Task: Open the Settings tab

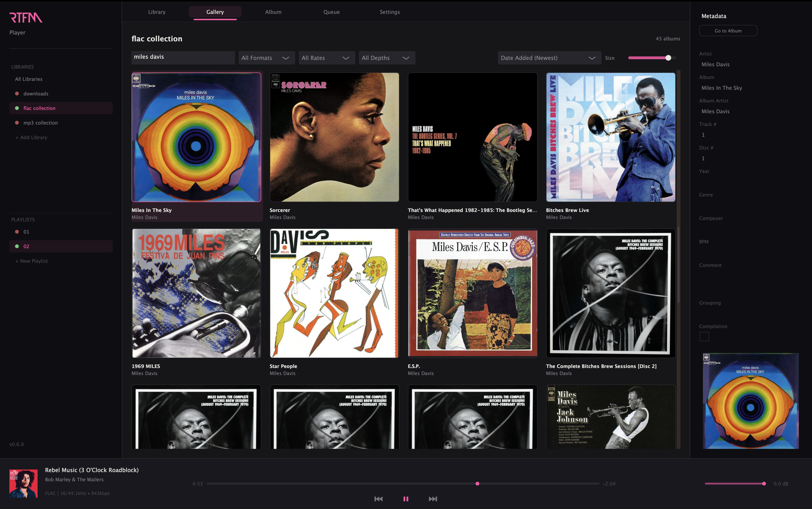Action: click(x=389, y=12)
